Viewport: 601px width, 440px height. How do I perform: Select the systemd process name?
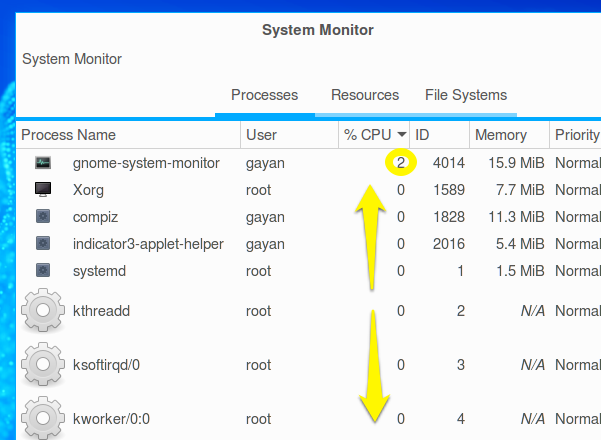pyautogui.click(x=99, y=271)
